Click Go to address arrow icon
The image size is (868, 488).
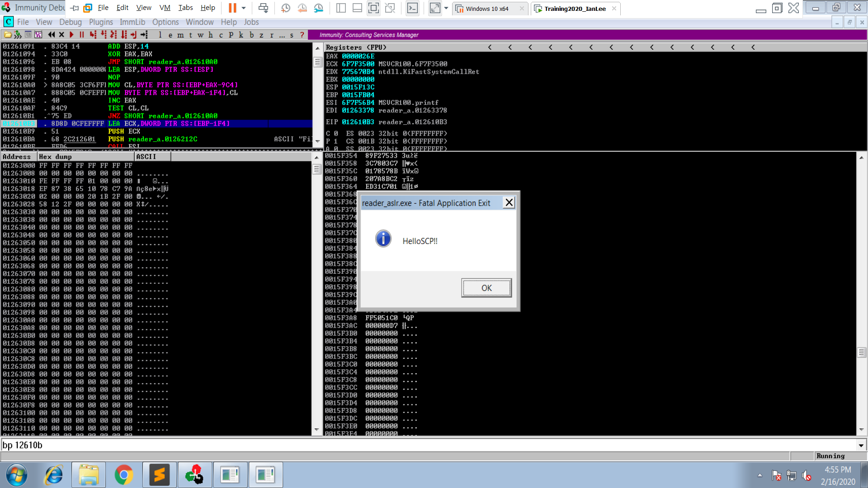(144, 35)
